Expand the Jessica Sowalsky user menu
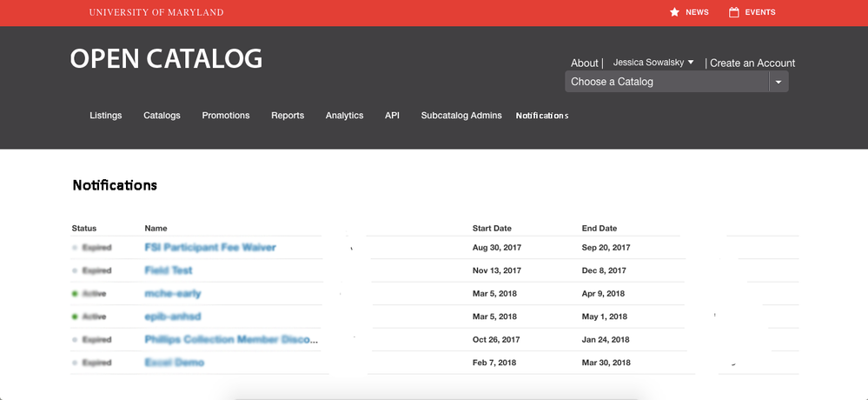Image resolution: width=868 pixels, height=400 pixels. (653, 63)
